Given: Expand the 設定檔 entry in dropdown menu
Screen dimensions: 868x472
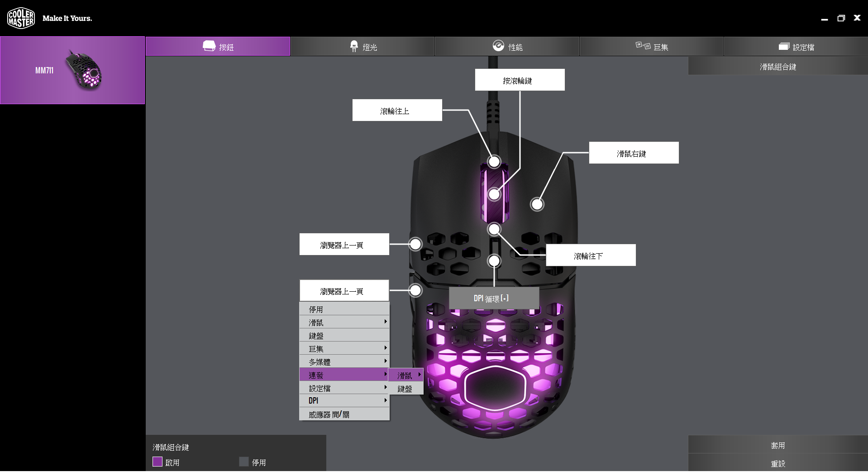Looking at the screenshot, I should [344, 388].
